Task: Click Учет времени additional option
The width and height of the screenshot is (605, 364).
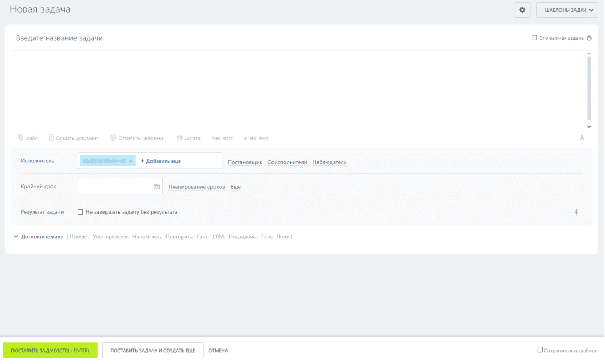Action: coord(110,237)
